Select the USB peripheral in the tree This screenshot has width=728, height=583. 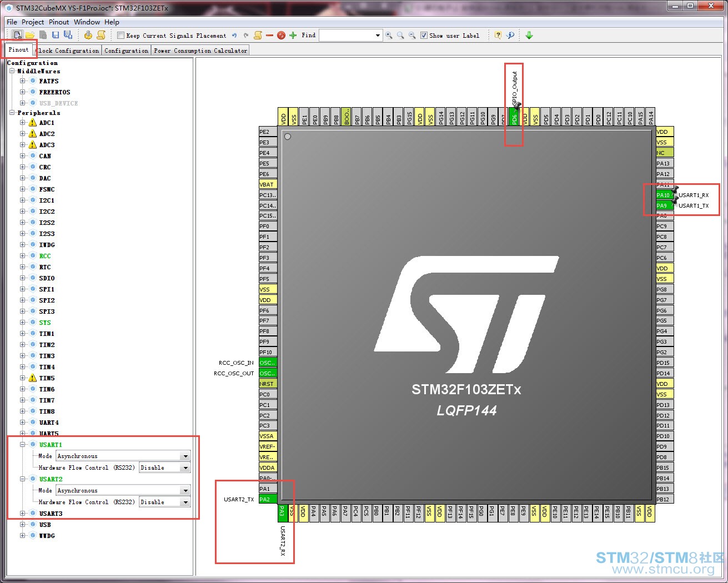pos(45,525)
